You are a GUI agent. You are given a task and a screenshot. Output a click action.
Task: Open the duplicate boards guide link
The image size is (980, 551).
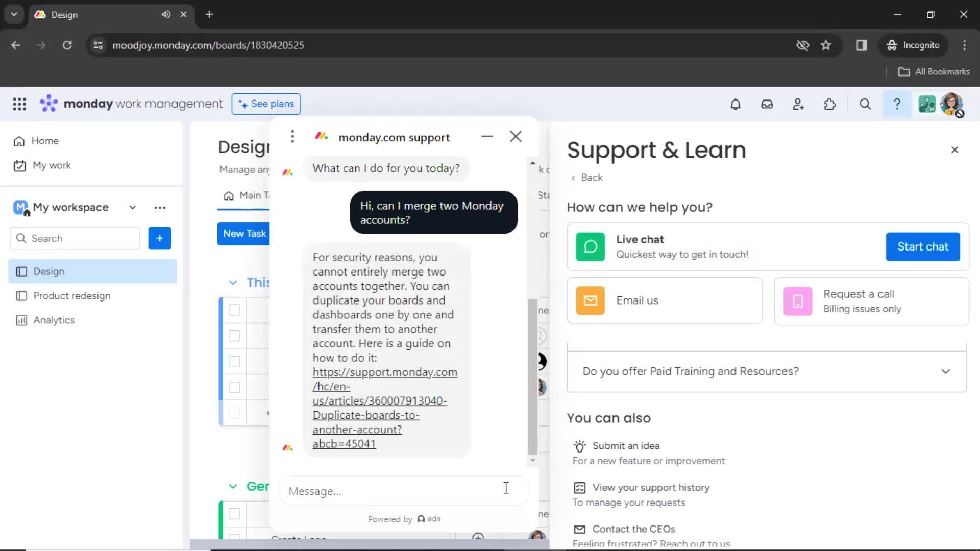coord(384,407)
